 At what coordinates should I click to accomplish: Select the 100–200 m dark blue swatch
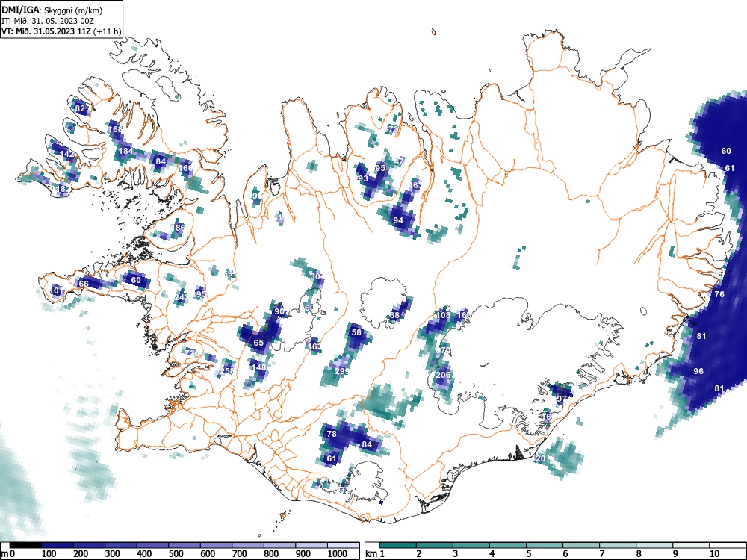point(58,545)
